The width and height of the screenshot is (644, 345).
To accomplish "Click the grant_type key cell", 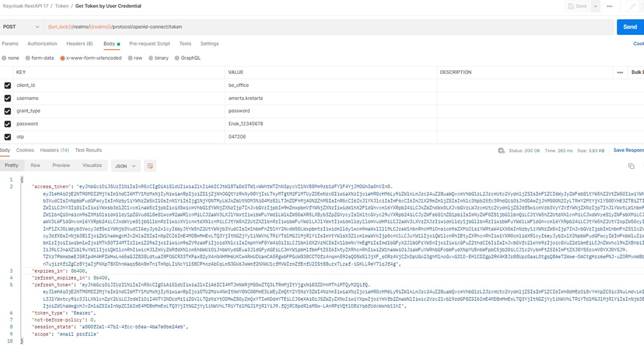I will 119,111.
